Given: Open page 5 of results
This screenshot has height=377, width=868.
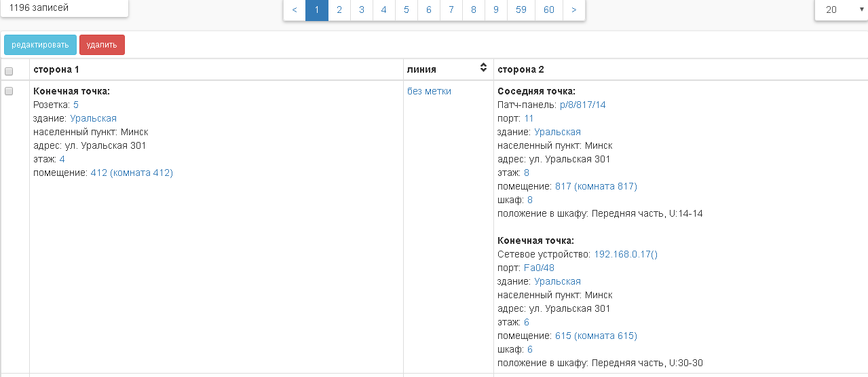Looking at the screenshot, I should click(407, 10).
